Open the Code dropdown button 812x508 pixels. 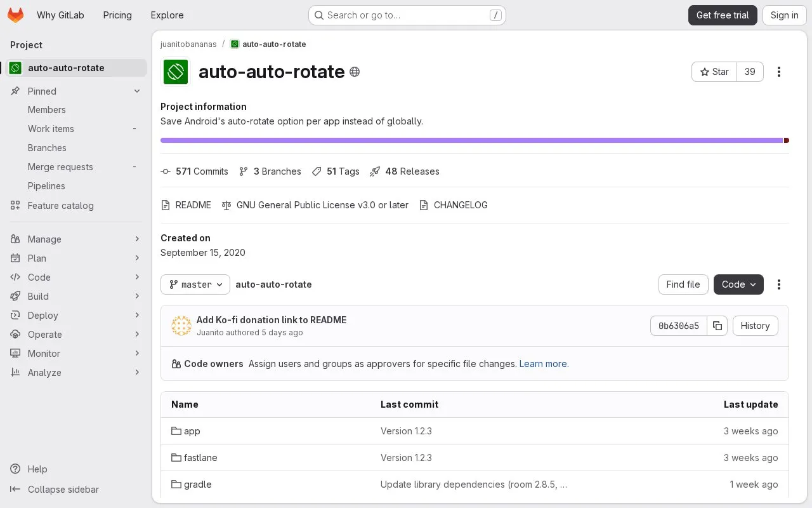pyautogui.click(x=738, y=284)
